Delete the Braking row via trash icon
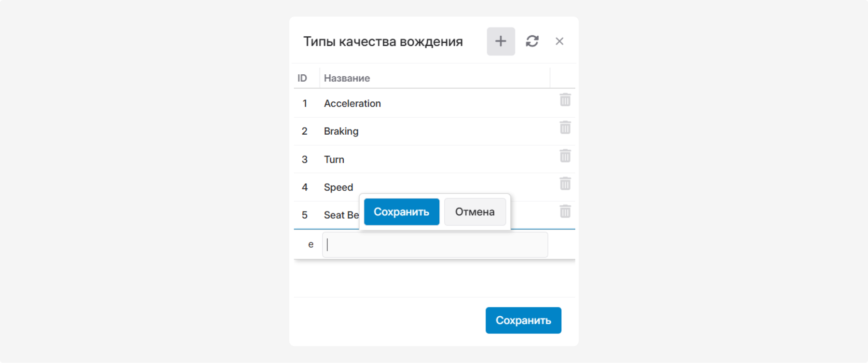 (x=565, y=128)
